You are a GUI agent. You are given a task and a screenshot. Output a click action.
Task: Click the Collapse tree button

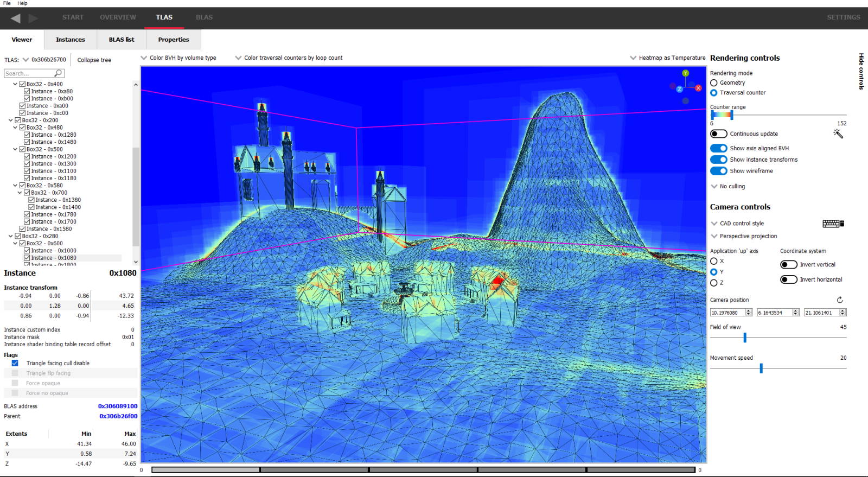click(94, 60)
